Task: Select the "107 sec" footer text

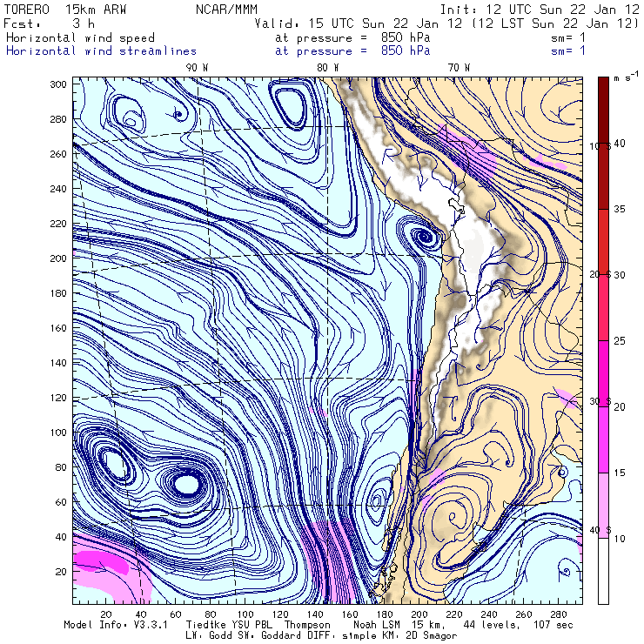Action: 553,625
